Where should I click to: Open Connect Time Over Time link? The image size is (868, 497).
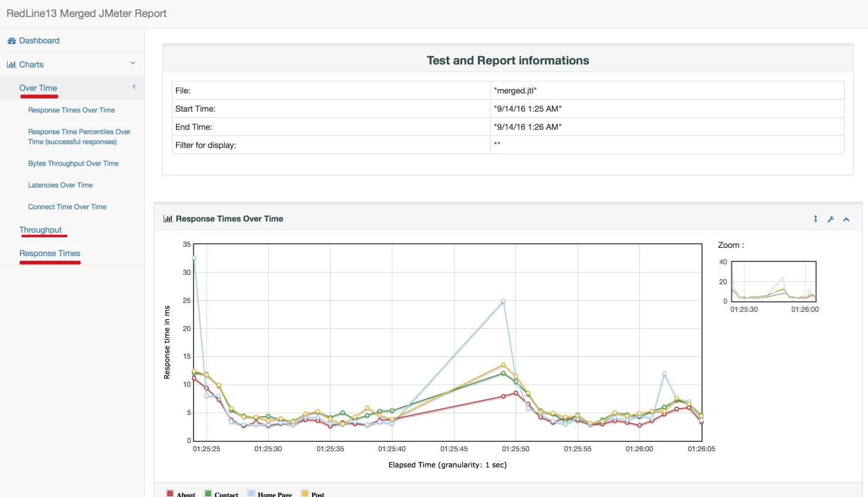67,207
